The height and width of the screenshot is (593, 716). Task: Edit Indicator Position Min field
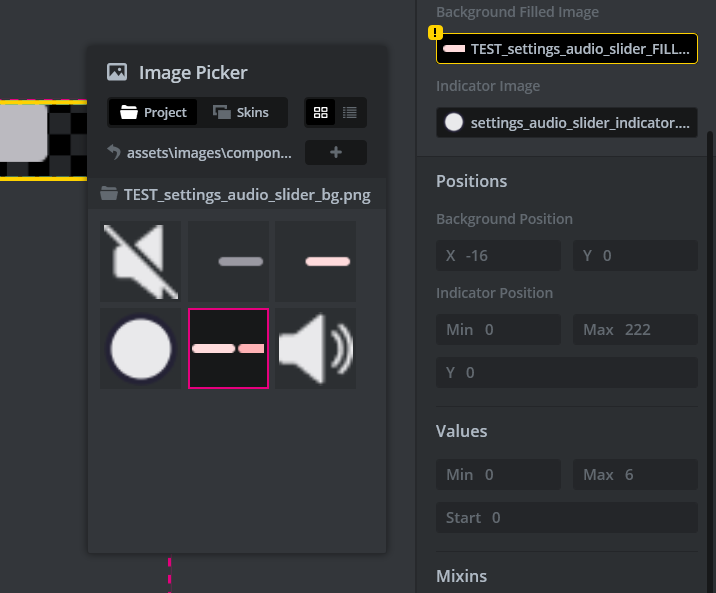point(498,329)
